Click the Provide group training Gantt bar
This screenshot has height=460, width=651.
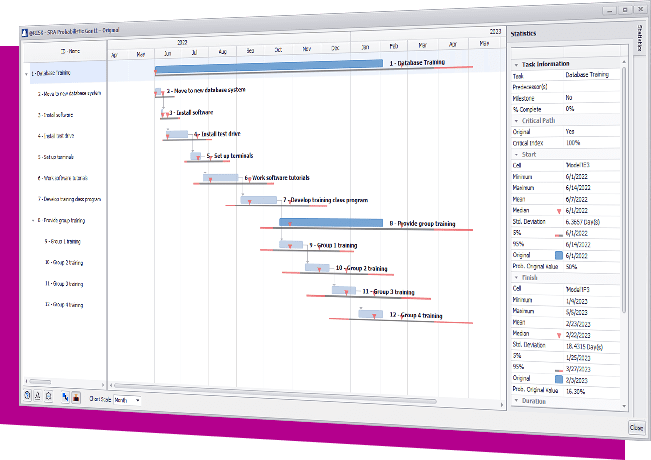[x=330, y=223]
